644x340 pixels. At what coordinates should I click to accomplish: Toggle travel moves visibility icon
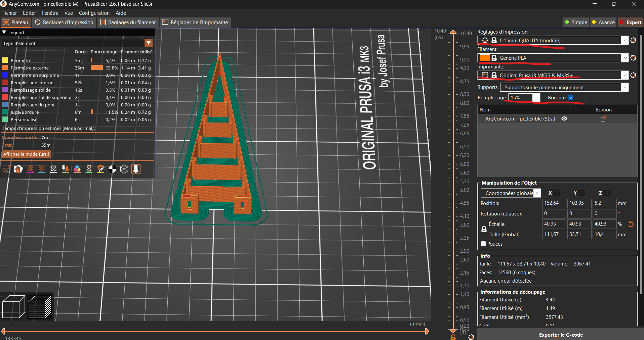(6, 169)
